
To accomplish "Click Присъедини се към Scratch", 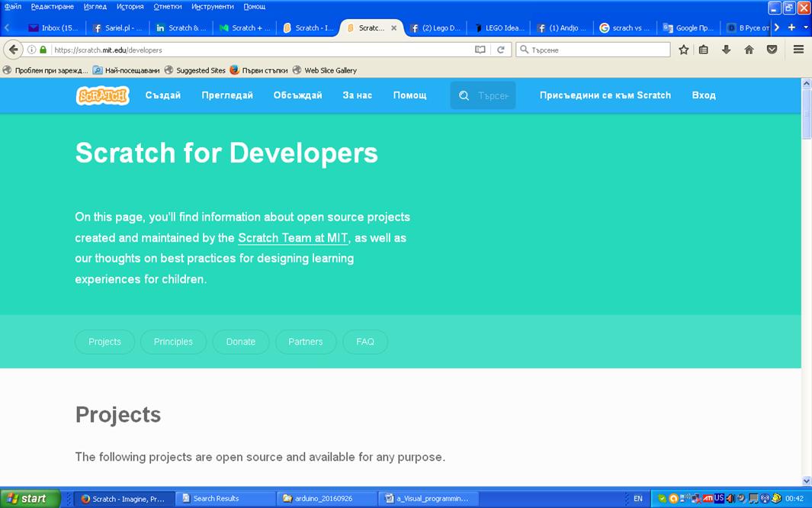I will click(605, 95).
